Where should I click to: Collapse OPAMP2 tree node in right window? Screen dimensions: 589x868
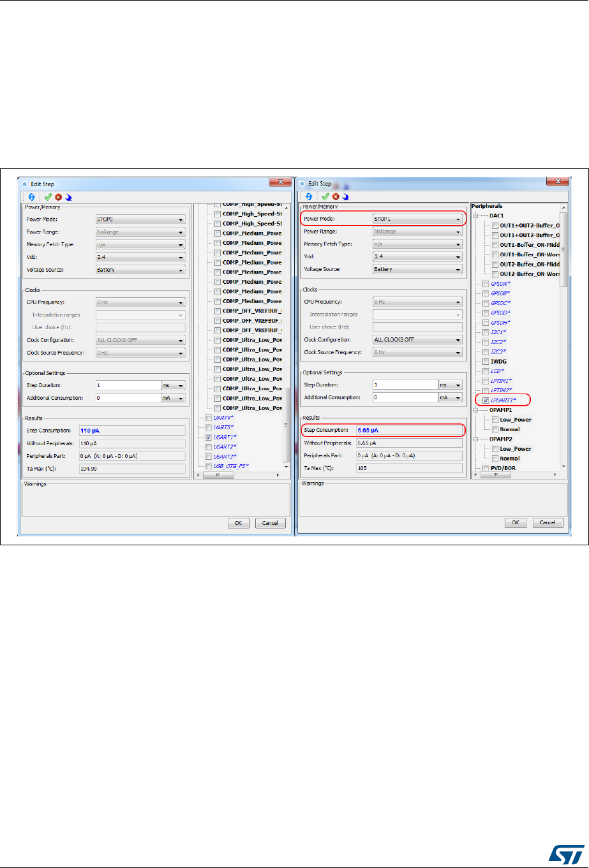point(476,439)
